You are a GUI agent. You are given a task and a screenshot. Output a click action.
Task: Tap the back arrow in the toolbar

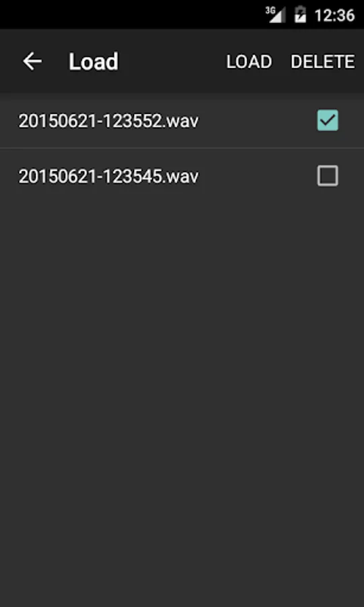[x=32, y=61]
